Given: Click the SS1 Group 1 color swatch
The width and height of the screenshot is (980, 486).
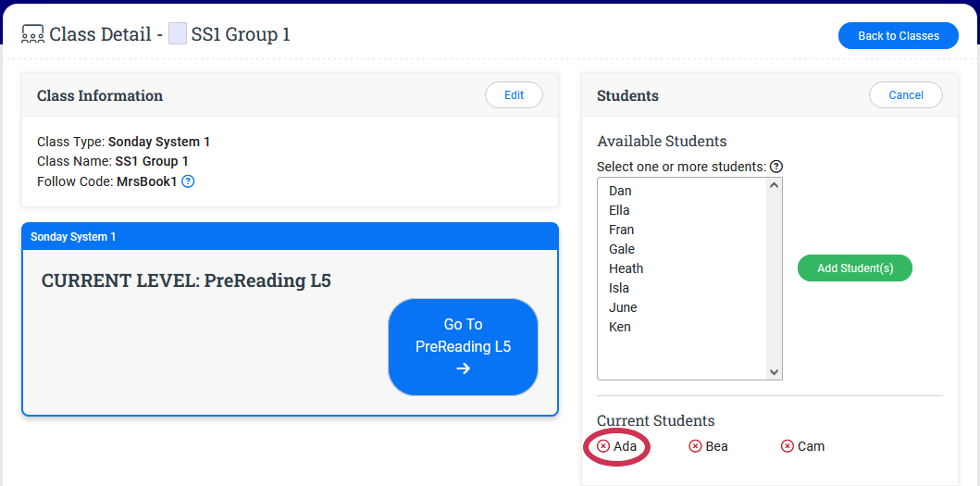Looking at the screenshot, I should (x=178, y=35).
